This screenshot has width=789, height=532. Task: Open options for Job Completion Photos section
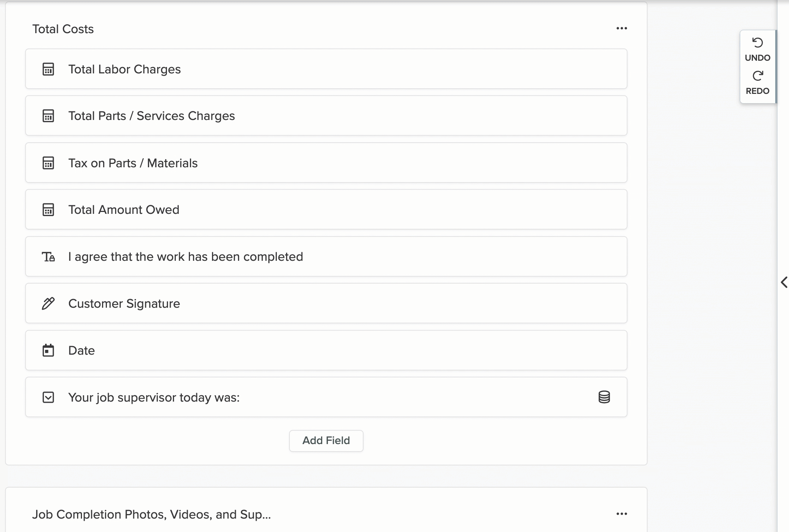click(x=622, y=514)
